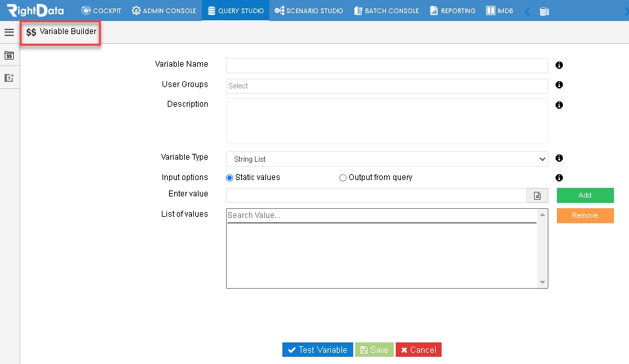Screen dimensions: 629x364
Task: Expand the Variable Type dropdown
Action: 387,159
